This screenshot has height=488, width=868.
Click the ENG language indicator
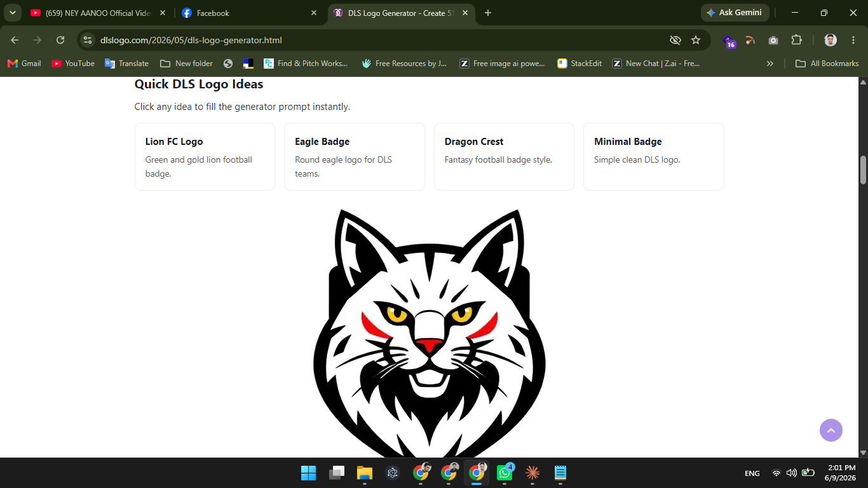click(x=752, y=473)
